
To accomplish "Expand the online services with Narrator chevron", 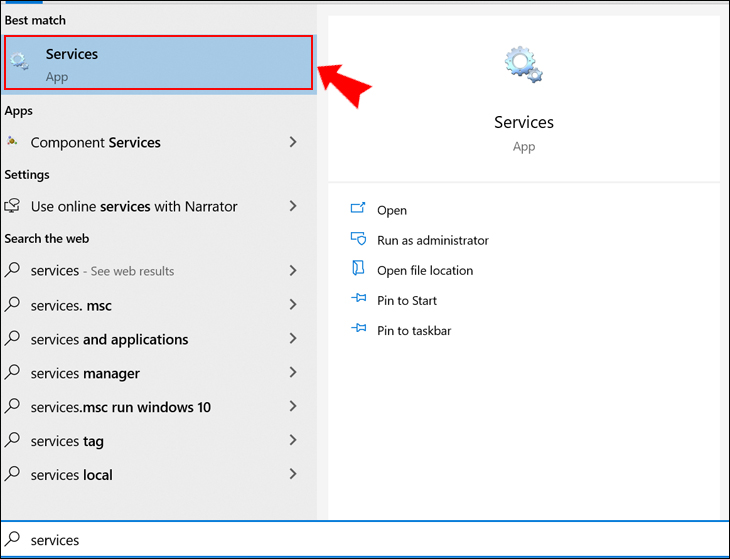I will [293, 206].
